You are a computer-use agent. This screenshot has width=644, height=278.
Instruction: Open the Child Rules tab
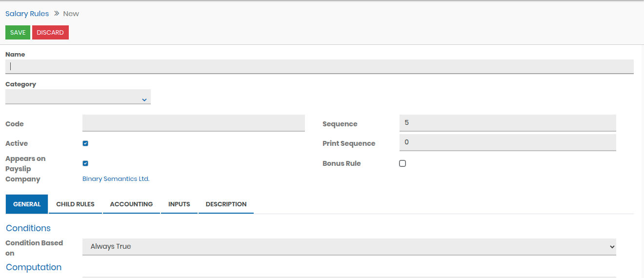75,204
